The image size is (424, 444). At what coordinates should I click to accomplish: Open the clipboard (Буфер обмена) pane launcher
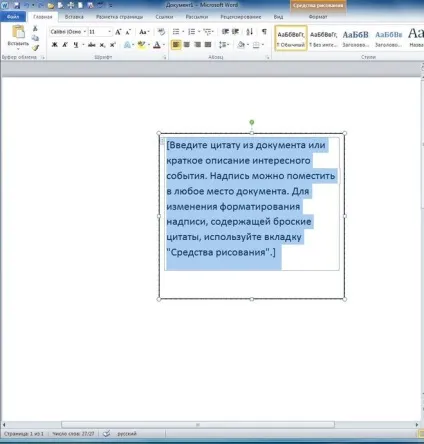(x=43, y=57)
